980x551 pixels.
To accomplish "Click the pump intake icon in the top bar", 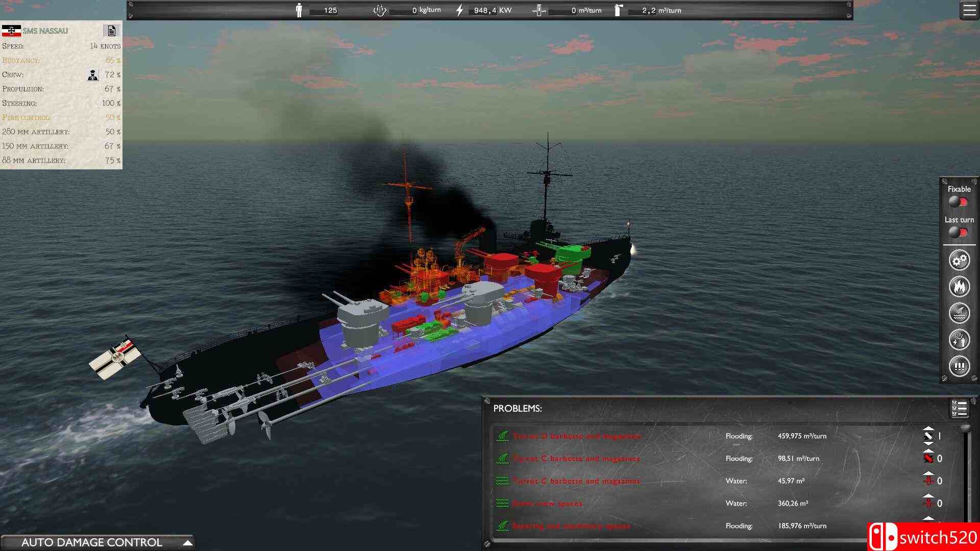I will click(x=539, y=10).
